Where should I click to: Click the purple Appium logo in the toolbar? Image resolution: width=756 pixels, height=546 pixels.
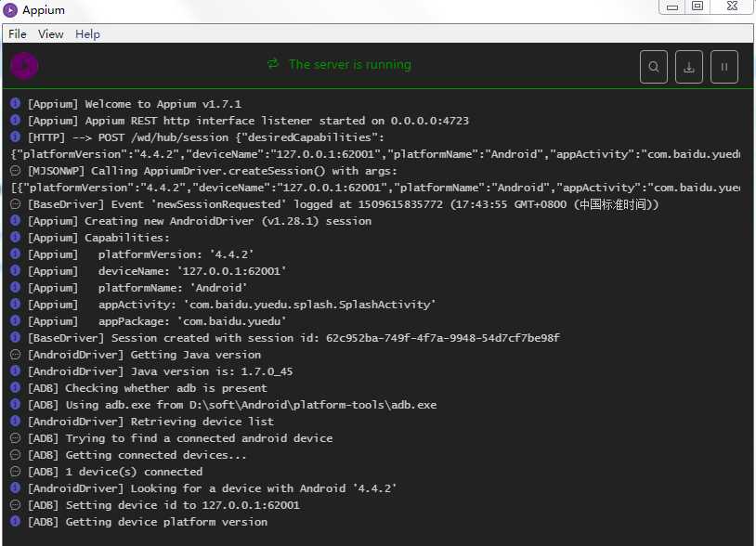coord(24,66)
